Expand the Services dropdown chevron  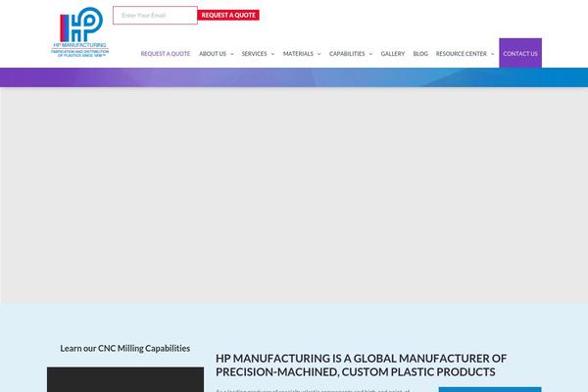272,54
